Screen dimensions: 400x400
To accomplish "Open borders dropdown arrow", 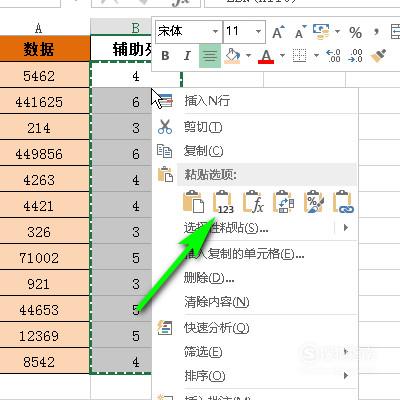I will coord(316,56).
